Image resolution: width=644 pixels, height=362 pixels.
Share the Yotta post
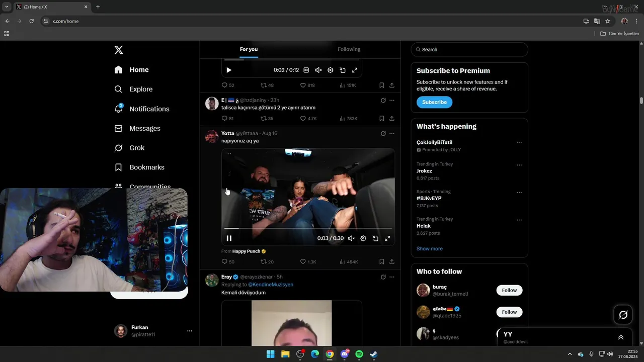(x=392, y=262)
